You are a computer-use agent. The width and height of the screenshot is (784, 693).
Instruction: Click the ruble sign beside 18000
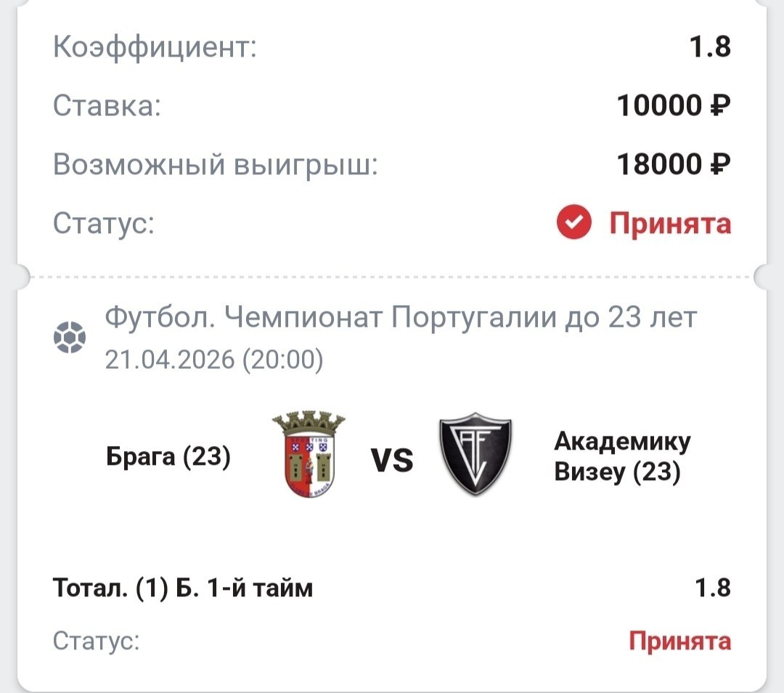(x=719, y=166)
